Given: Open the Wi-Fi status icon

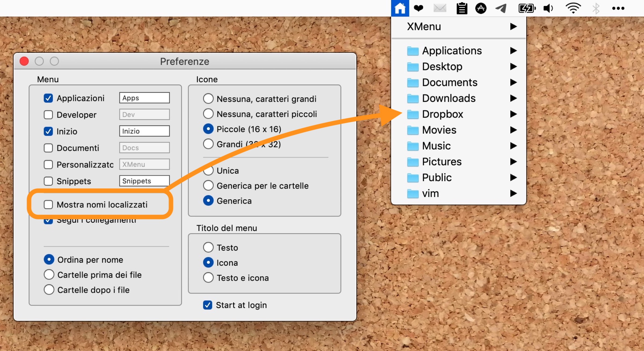Looking at the screenshot, I should coord(573,8).
